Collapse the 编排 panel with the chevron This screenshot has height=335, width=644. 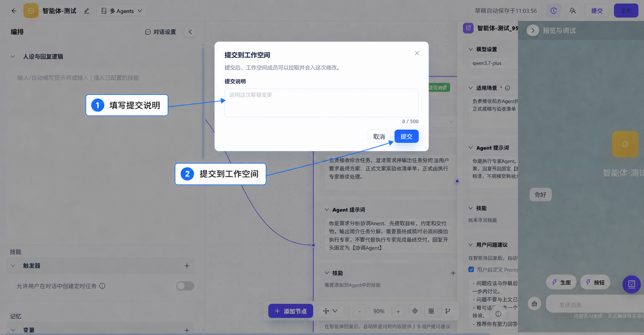point(190,32)
